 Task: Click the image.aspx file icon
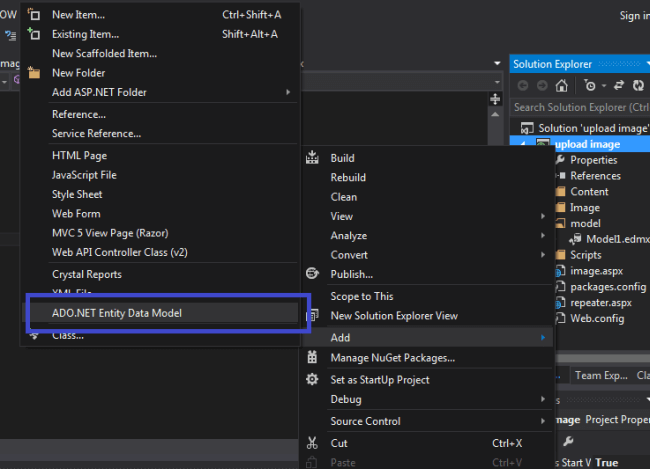click(560, 271)
